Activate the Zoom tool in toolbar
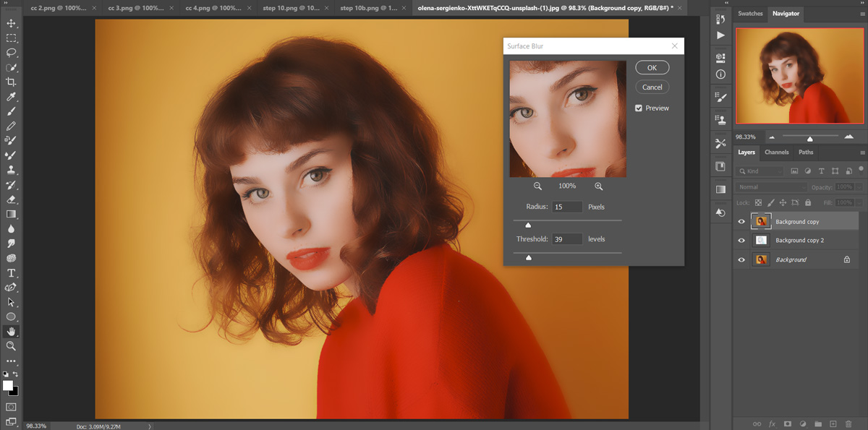Screen dimensions: 868x430 11,346
